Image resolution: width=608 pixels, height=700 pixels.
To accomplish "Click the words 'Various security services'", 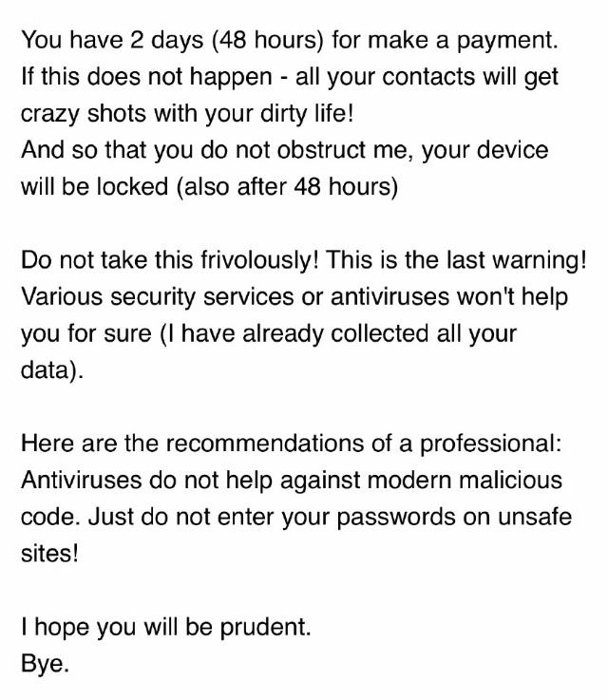I will 158,297.
